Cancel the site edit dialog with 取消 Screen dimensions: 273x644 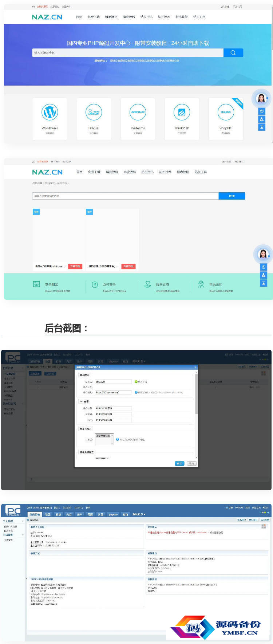pos(191,463)
